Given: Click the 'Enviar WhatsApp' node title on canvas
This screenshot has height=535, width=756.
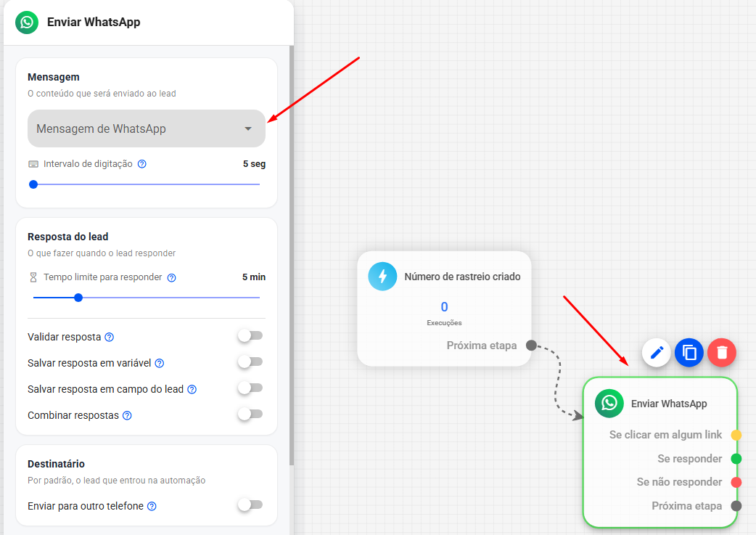Looking at the screenshot, I should tap(669, 404).
